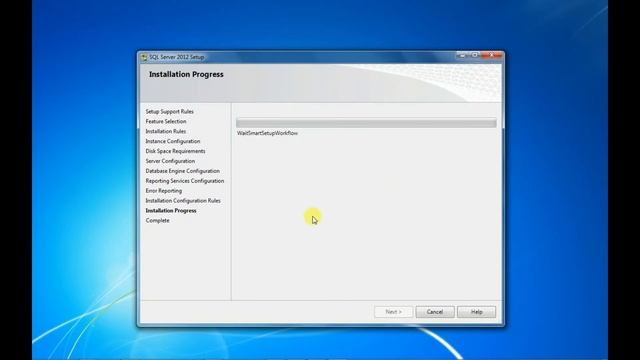Select the Error Reporting step
The height and width of the screenshot is (360, 640).
[164, 191]
